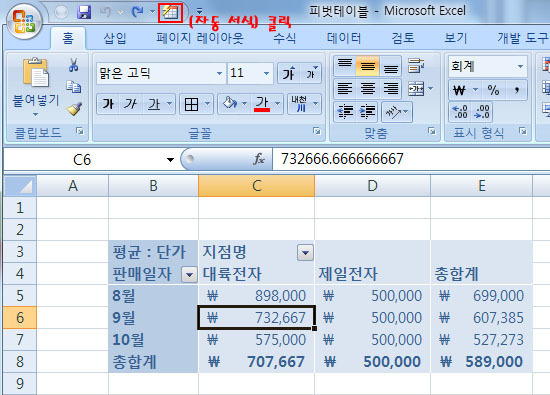Open the Font group dialog launcher

316,131
